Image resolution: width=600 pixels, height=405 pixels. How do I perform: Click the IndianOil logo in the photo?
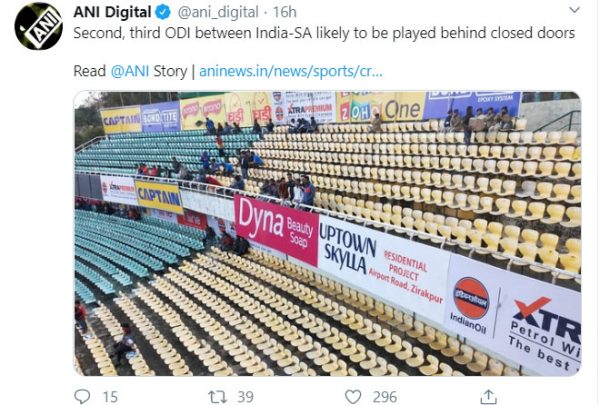471,303
